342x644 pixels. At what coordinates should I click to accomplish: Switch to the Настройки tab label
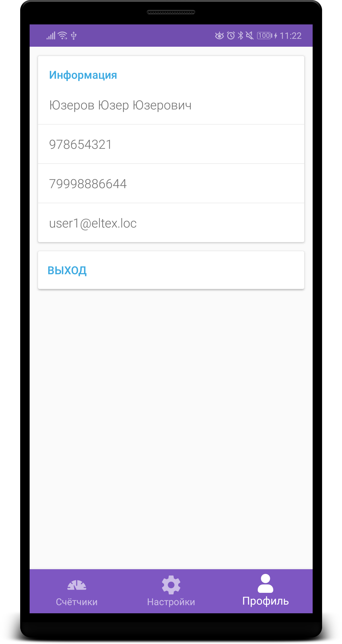point(171,602)
